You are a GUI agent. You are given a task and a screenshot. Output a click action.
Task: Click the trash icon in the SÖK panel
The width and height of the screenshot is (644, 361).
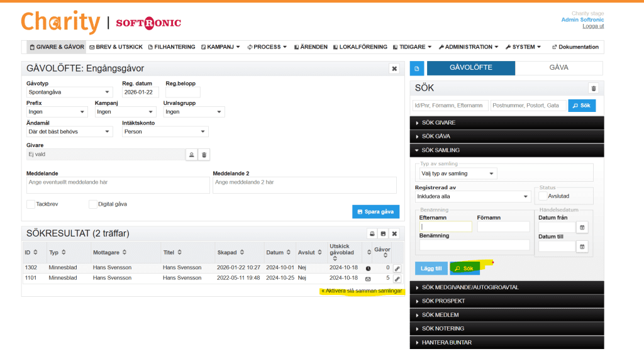[x=592, y=89]
